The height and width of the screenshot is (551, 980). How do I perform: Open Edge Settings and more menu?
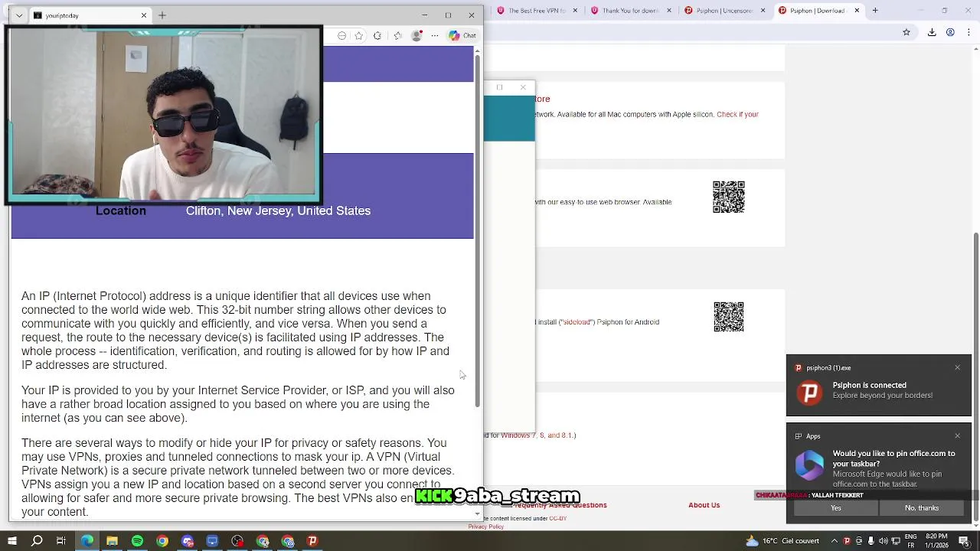click(x=435, y=35)
